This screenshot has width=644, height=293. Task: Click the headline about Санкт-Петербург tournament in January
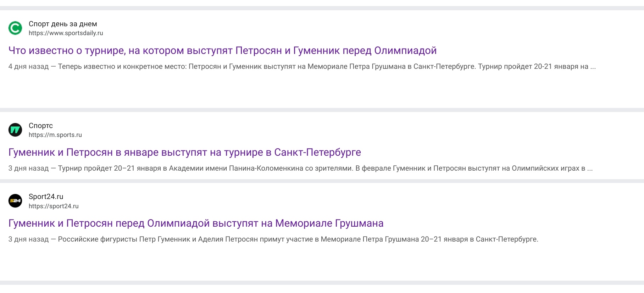(185, 152)
